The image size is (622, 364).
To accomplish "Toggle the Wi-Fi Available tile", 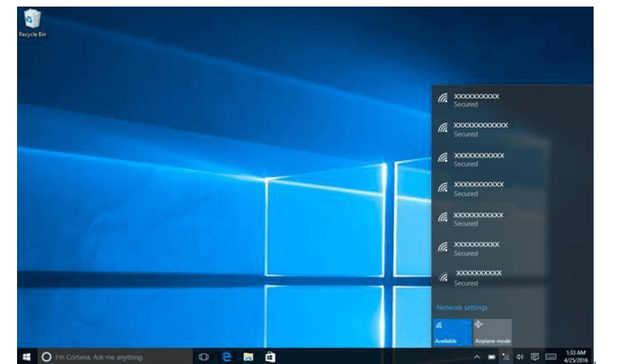I will coord(452,332).
